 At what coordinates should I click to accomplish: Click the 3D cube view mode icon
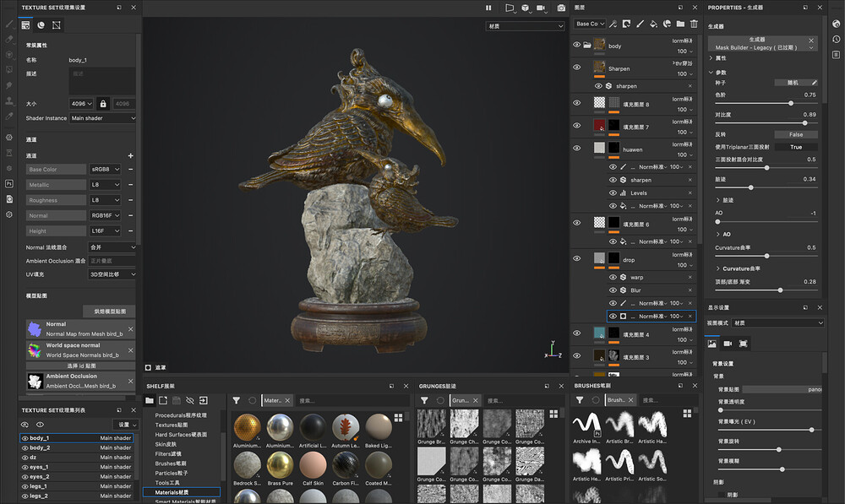click(x=525, y=8)
